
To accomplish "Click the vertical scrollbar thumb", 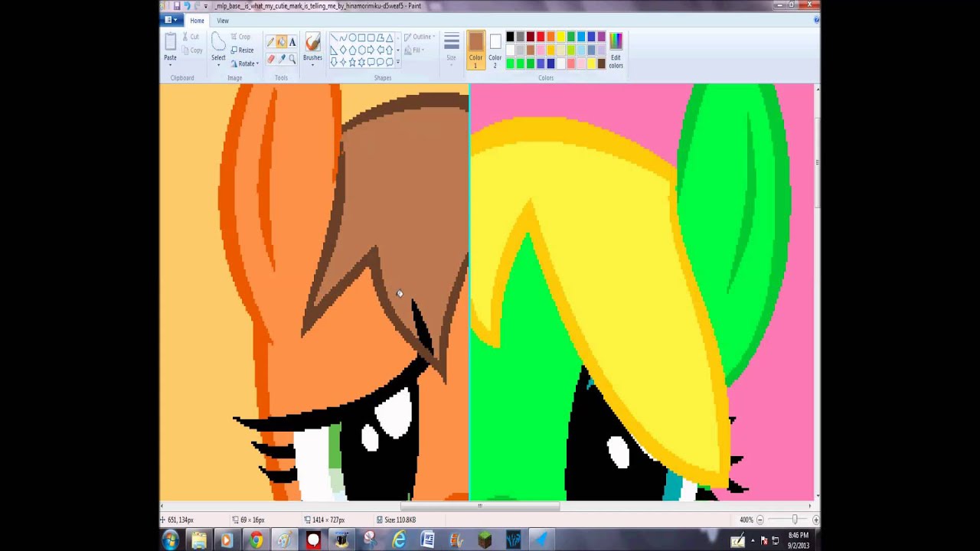I will (x=817, y=162).
